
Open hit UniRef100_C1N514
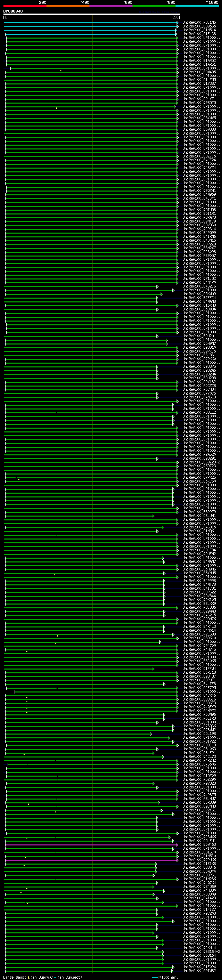(x=199, y=30)
